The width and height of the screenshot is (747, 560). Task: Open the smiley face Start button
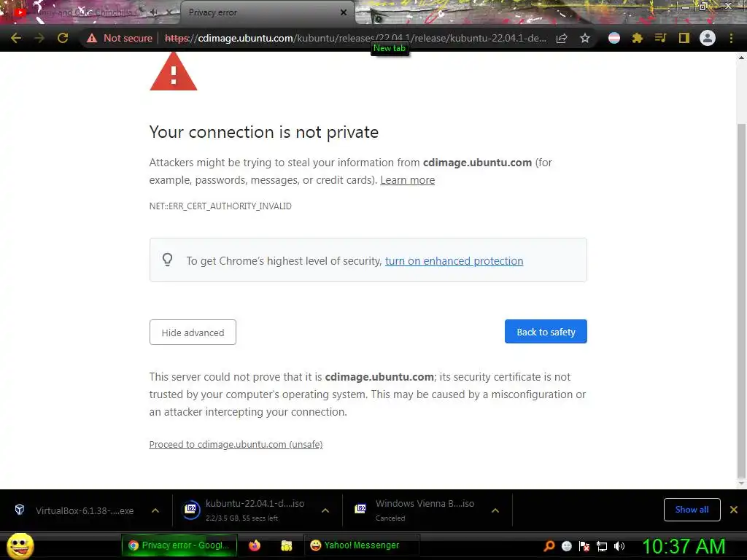click(x=20, y=545)
